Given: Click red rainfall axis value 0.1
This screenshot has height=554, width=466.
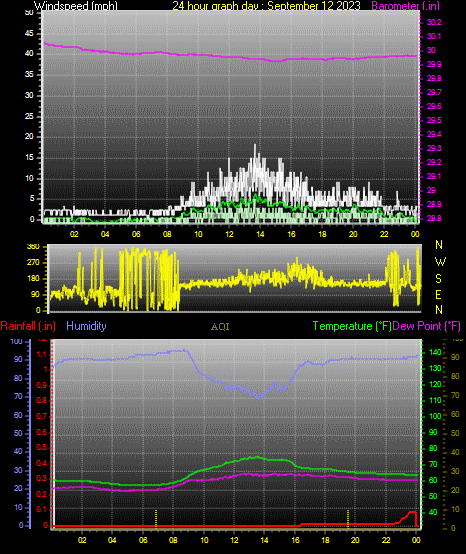Looking at the screenshot, I should 42,509.
